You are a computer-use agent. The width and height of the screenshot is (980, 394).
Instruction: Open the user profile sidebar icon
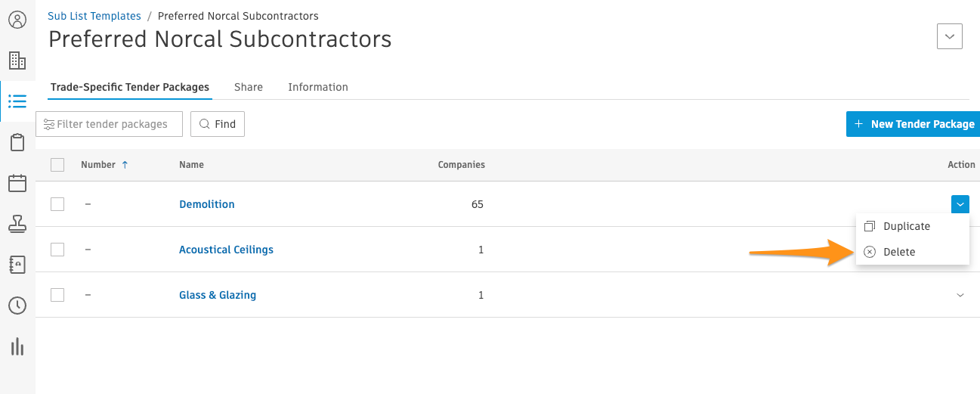(17, 20)
